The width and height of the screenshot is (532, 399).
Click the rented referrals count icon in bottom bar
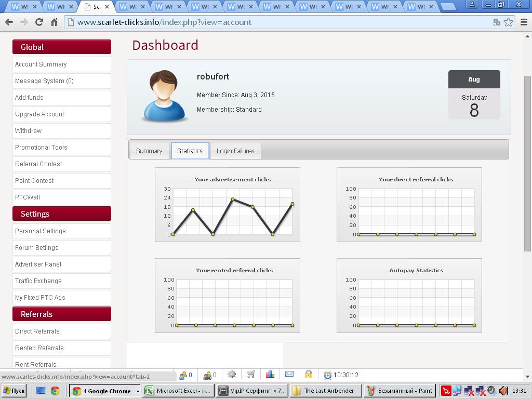point(207,375)
